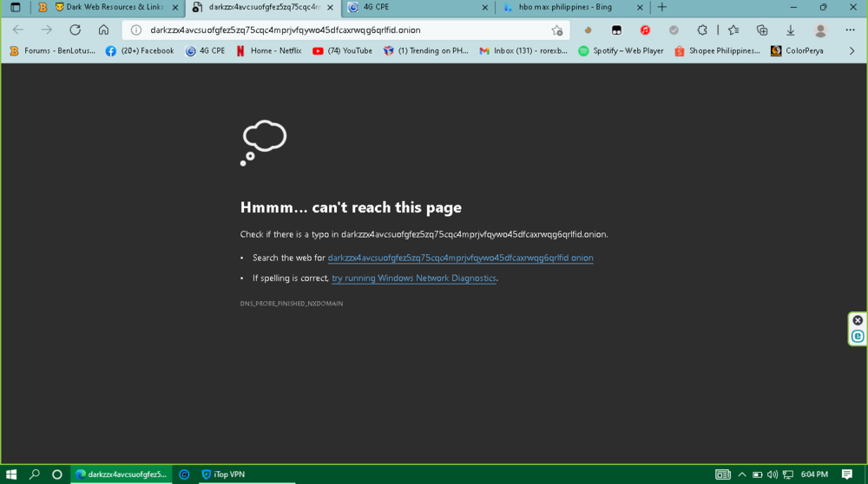Open the orange cookie extension icon
This screenshot has width=868, height=484.
point(588,30)
